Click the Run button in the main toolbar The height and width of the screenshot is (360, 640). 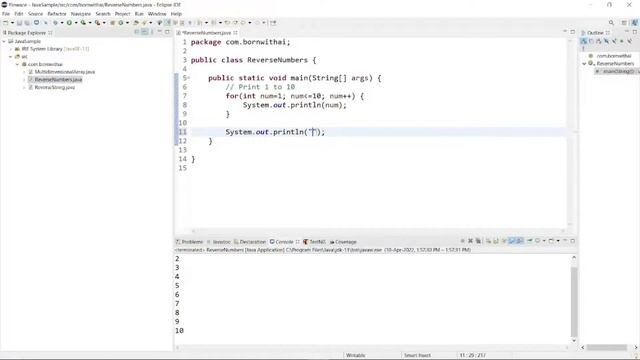69,23
